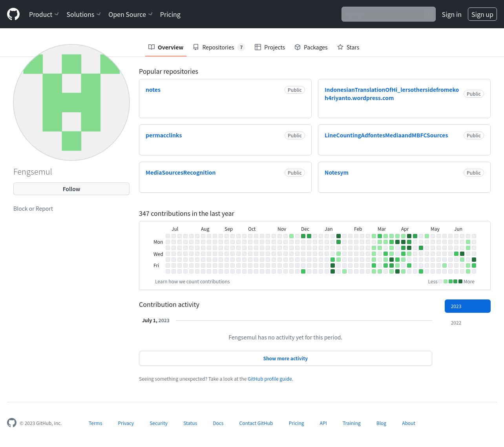Click the Fengsemul profile avatar
This screenshot has width=504, height=447.
coord(71,102)
